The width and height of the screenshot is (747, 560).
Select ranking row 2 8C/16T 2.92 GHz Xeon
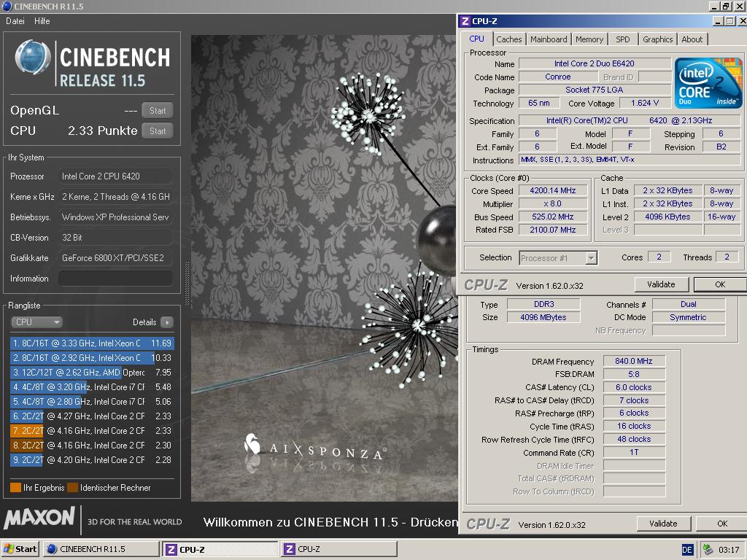pyautogui.click(x=92, y=357)
